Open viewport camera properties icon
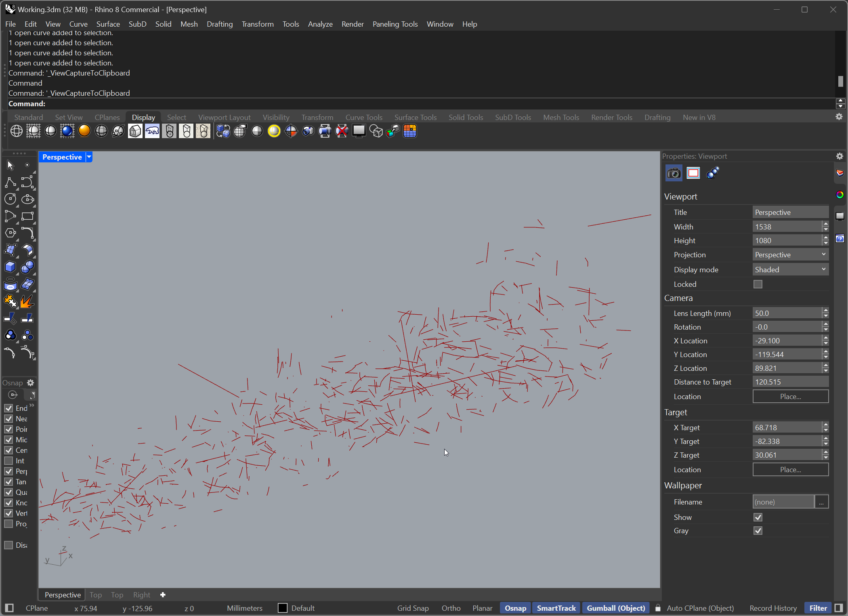Viewport: 848px width, 616px height. click(x=674, y=173)
